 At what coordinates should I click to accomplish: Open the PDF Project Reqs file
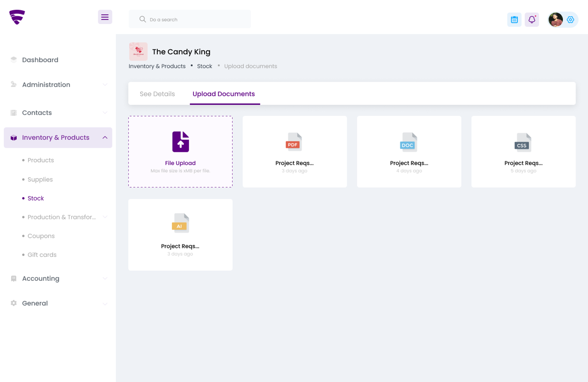pyautogui.click(x=295, y=152)
